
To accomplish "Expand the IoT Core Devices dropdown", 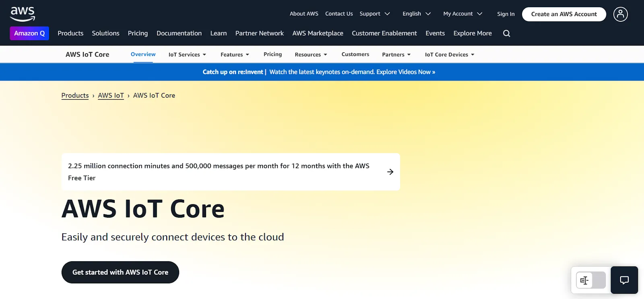I will (x=450, y=54).
